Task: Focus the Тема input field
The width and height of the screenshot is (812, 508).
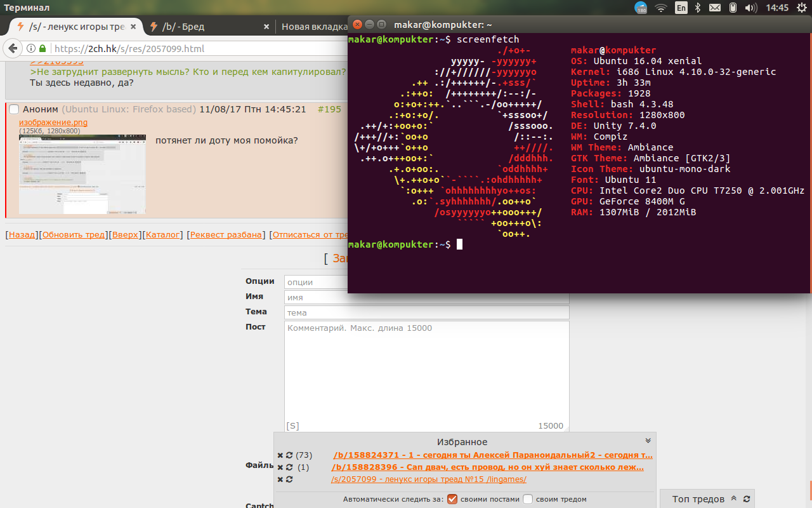Action: (426, 312)
